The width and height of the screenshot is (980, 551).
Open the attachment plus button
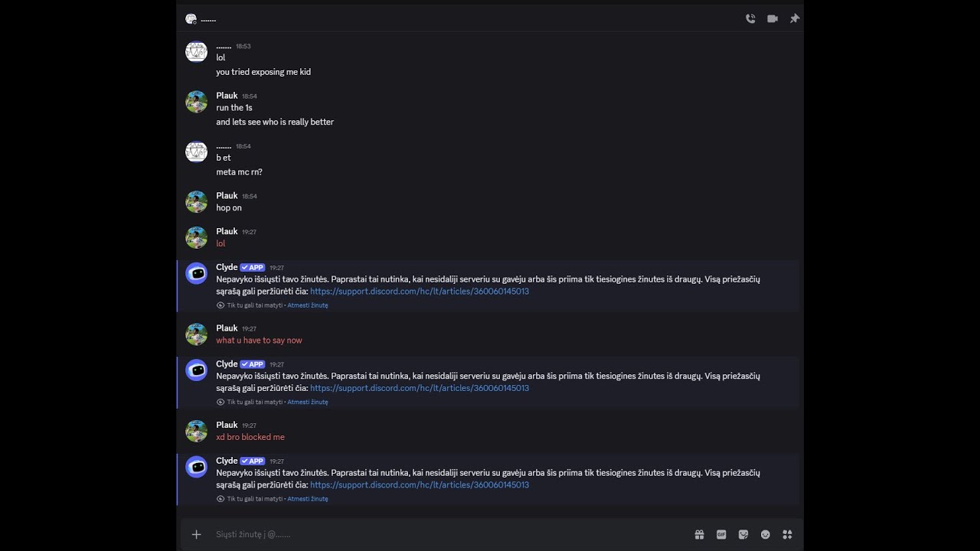click(x=196, y=534)
